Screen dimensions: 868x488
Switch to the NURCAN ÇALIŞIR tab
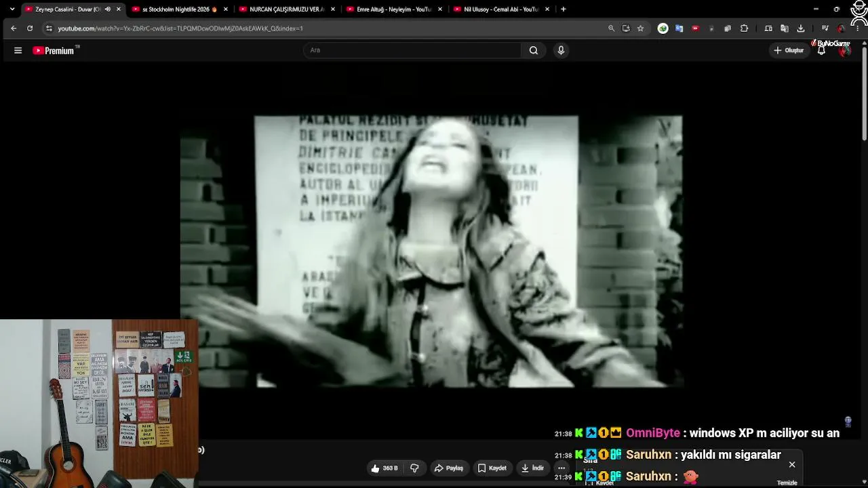coord(287,9)
